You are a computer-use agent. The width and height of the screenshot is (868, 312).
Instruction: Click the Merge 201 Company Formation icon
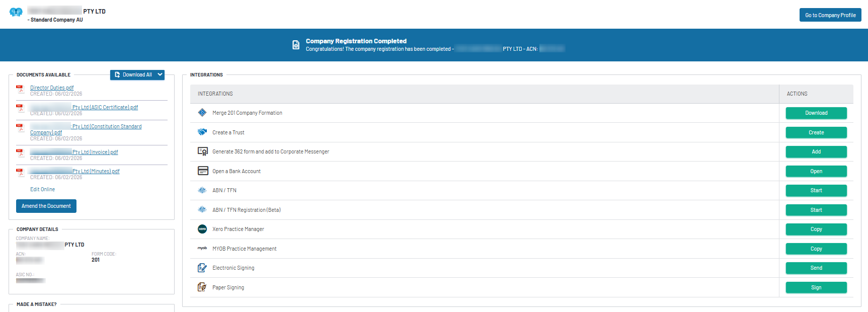[x=202, y=113]
